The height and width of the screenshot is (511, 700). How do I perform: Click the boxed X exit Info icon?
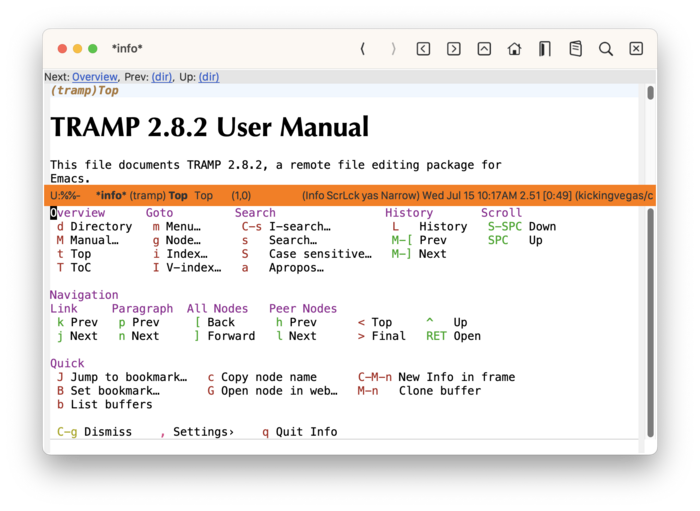[636, 49]
